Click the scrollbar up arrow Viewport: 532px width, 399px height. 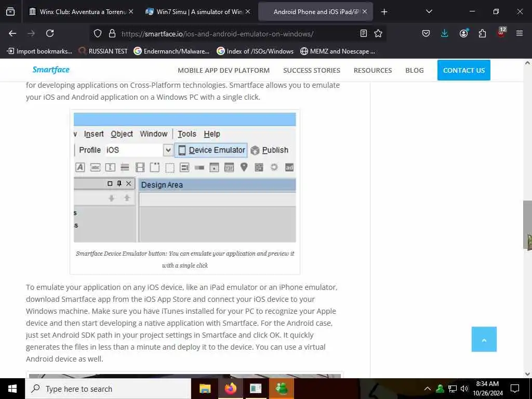527,63
